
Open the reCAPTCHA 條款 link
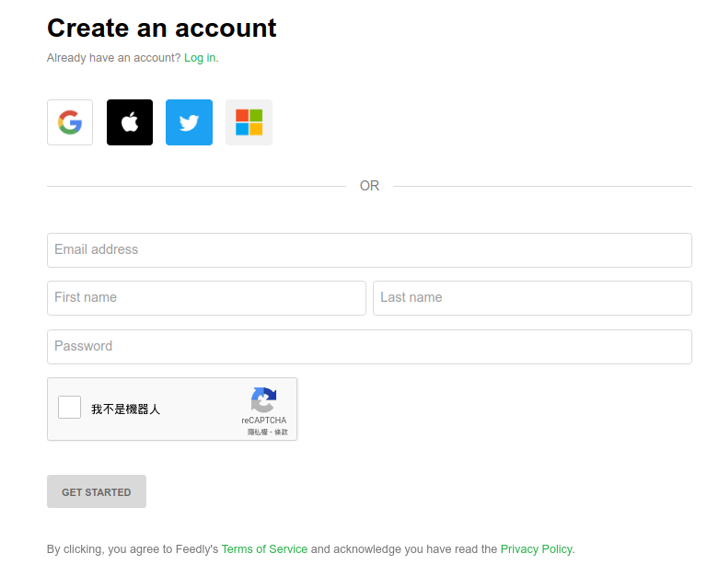click(281, 432)
